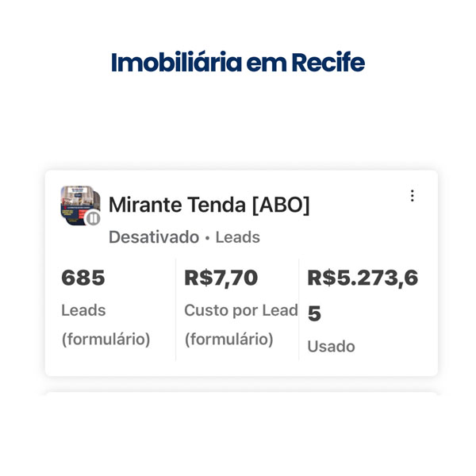
Task: Select the R$7,70 cost value
Action: click(x=221, y=278)
